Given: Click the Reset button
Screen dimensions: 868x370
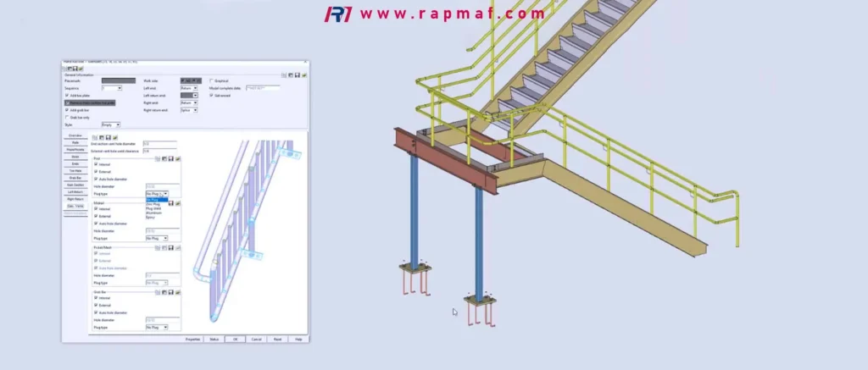Looking at the screenshot, I should 277,339.
